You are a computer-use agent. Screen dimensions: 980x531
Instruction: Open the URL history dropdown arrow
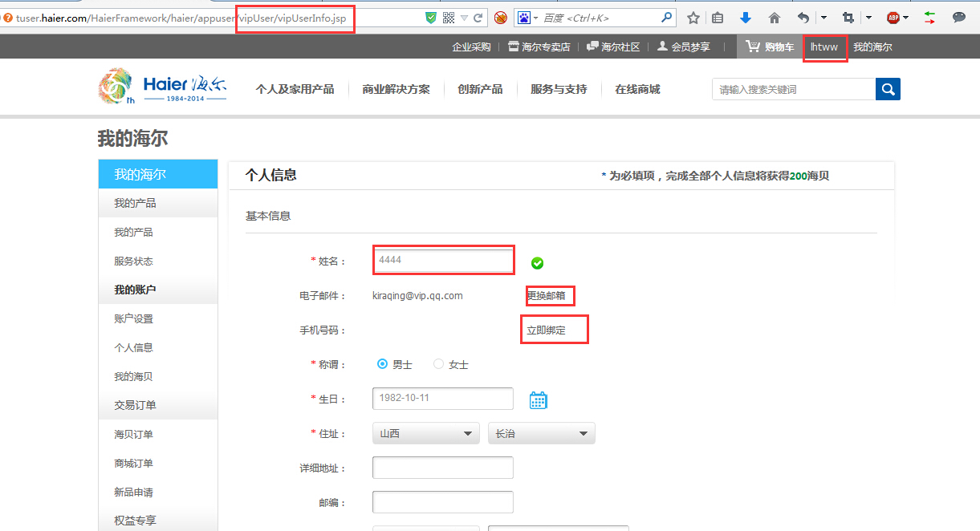click(464, 18)
